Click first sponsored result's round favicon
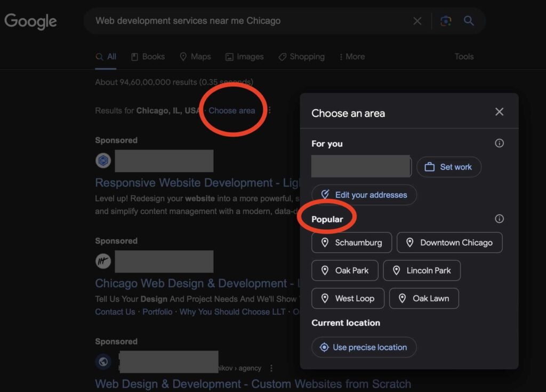546x392 pixels. [103, 161]
